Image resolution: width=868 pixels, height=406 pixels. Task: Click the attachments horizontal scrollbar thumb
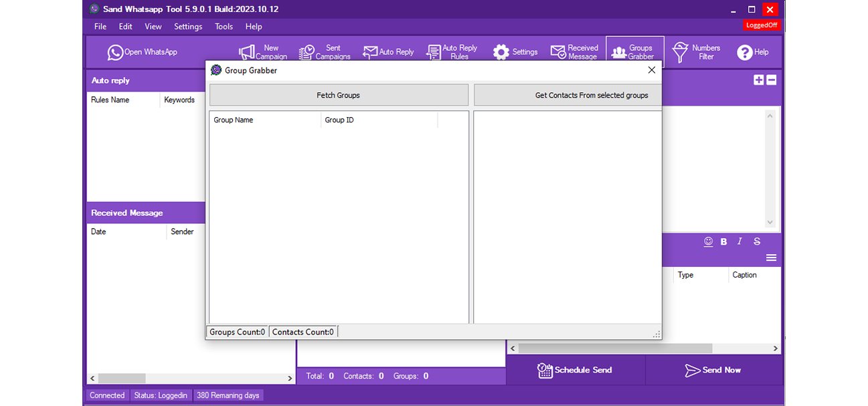pyautogui.click(x=615, y=348)
